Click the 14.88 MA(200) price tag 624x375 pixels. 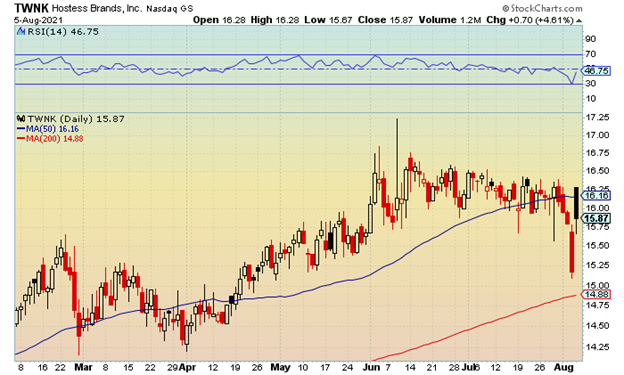click(x=596, y=295)
